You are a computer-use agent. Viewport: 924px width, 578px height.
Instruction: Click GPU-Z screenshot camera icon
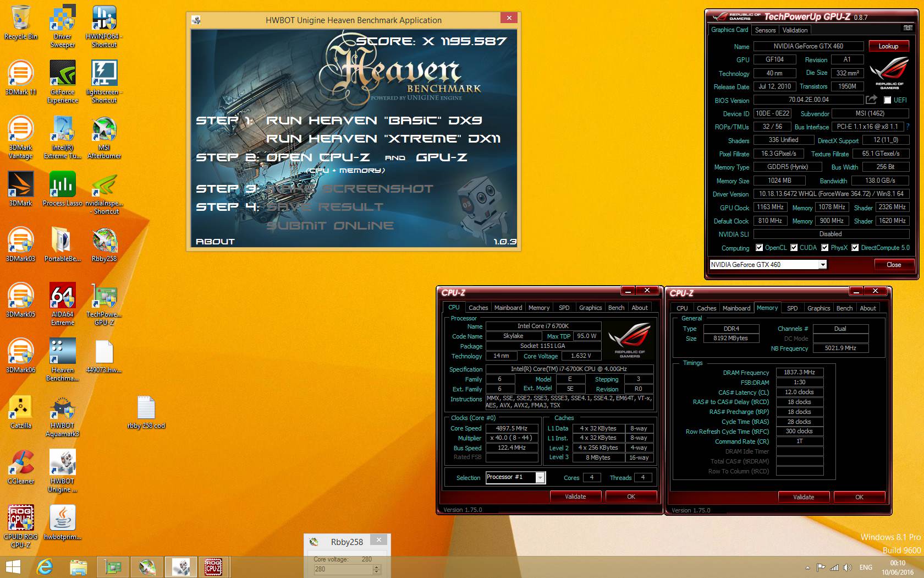(x=908, y=28)
